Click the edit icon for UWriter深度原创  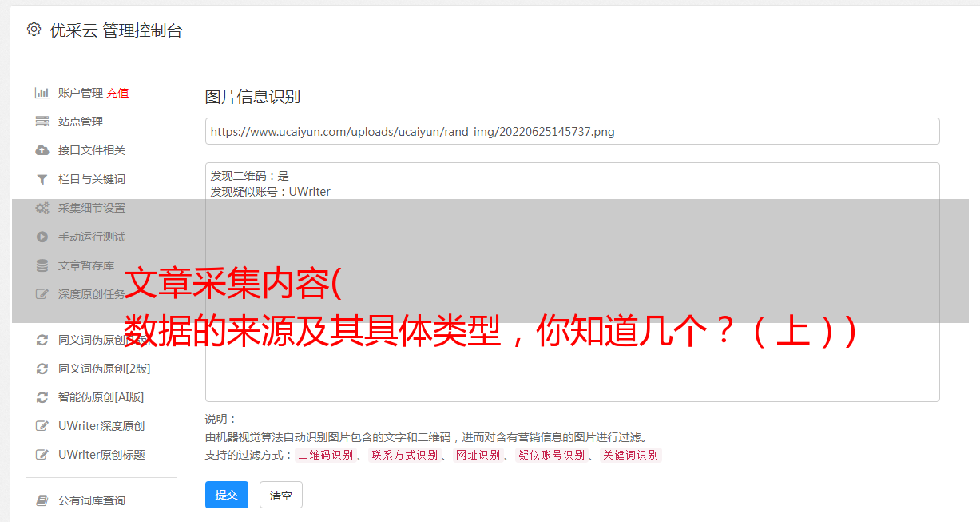coord(42,426)
